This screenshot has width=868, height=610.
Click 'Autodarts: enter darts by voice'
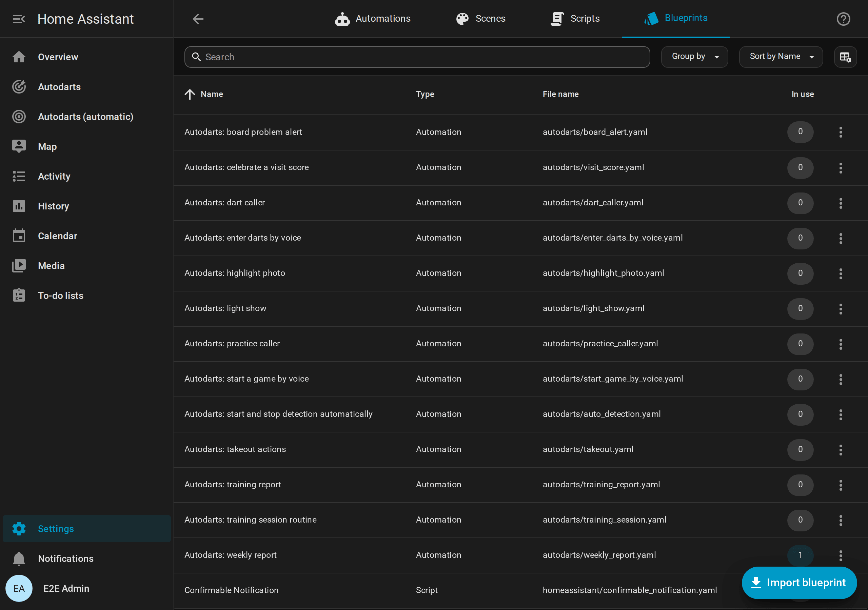[243, 238]
